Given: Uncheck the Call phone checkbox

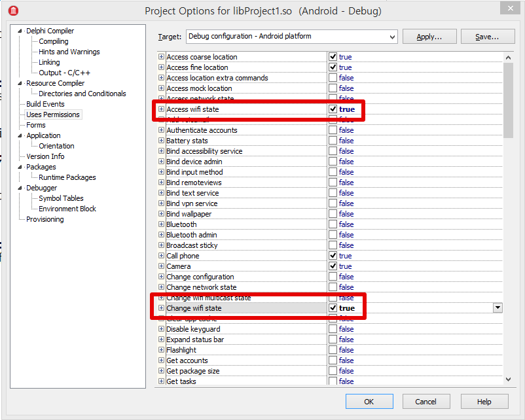Looking at the screenshot, I should tap(333, 256).
